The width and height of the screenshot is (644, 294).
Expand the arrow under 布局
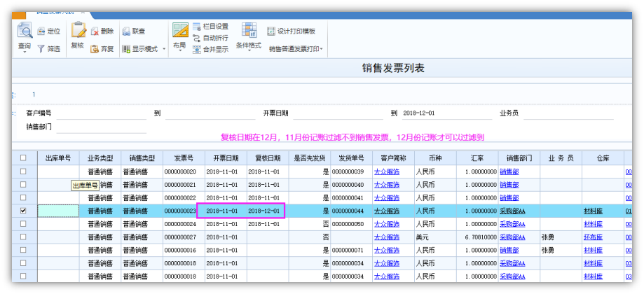[180, 51]
